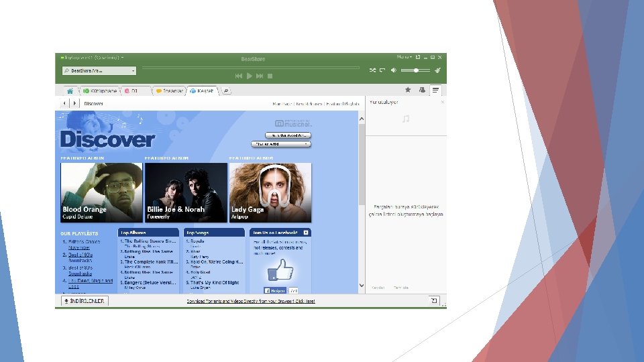Open the Editor's Choice November playlist

tap(85, 245)
